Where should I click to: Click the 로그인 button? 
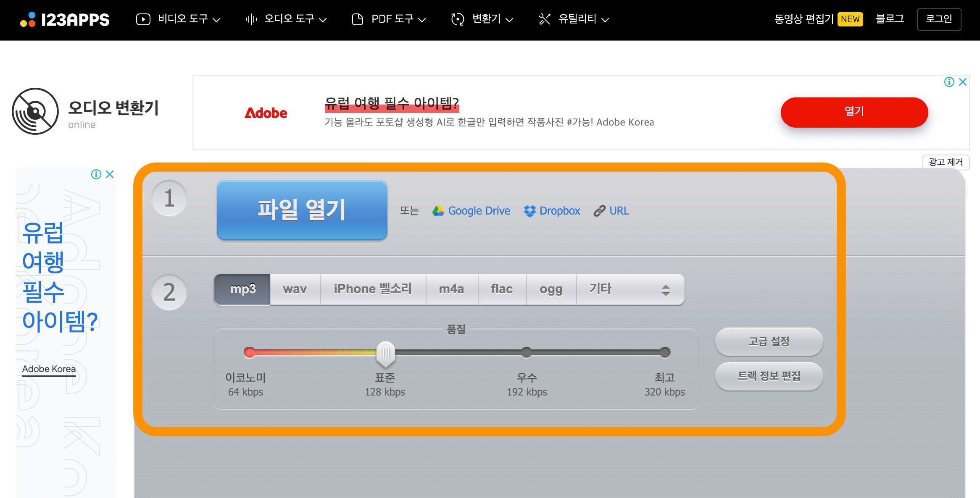[939, 19]
